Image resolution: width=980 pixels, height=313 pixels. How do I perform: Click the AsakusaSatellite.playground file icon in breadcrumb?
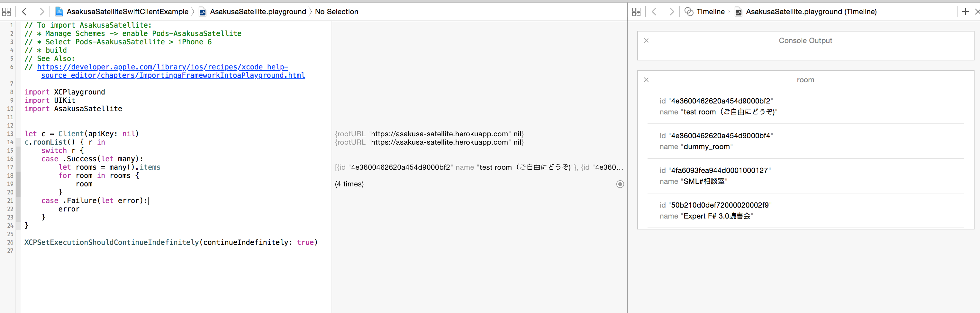tap(203, 12)
